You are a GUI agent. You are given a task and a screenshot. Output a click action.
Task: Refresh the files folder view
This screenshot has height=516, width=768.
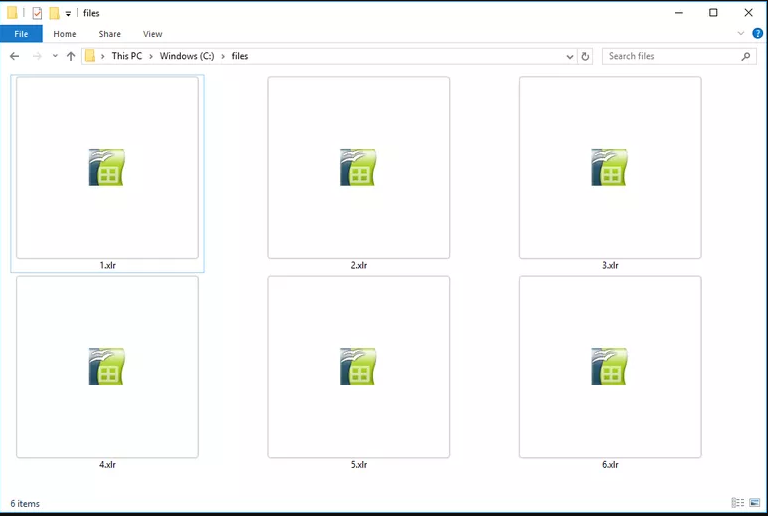tap(585, 56)
